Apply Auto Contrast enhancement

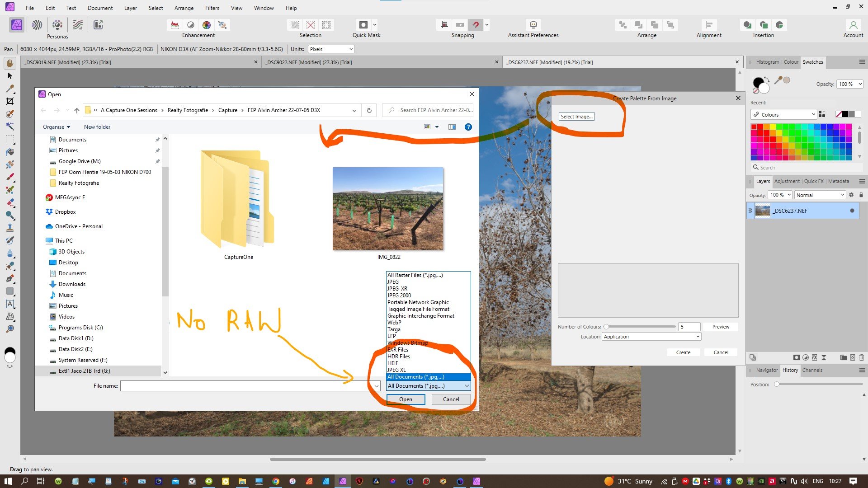point(191,25)
